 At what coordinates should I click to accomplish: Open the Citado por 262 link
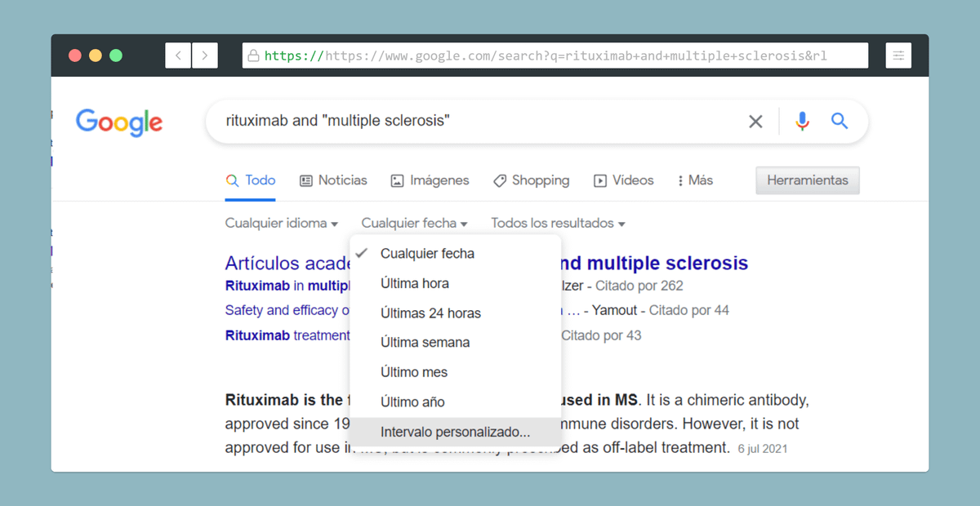639,286
